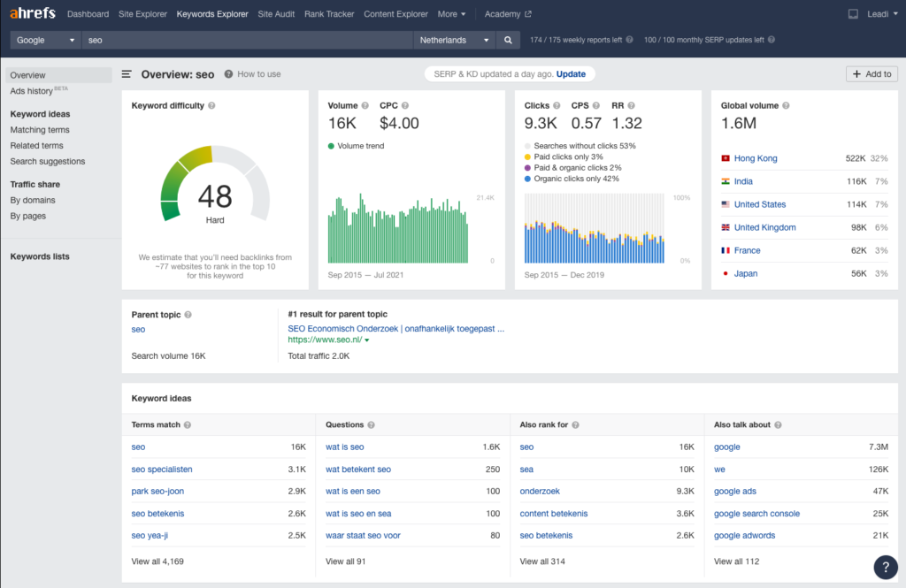
Task: Open Rank Tracker tab
Action: point(329,14)
